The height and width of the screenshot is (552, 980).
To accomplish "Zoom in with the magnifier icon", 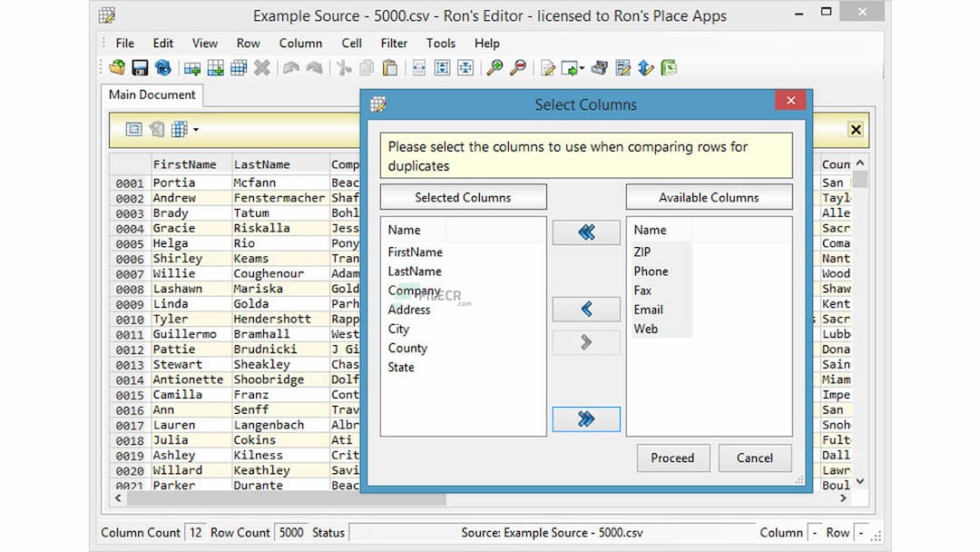I will coord(495,67).
